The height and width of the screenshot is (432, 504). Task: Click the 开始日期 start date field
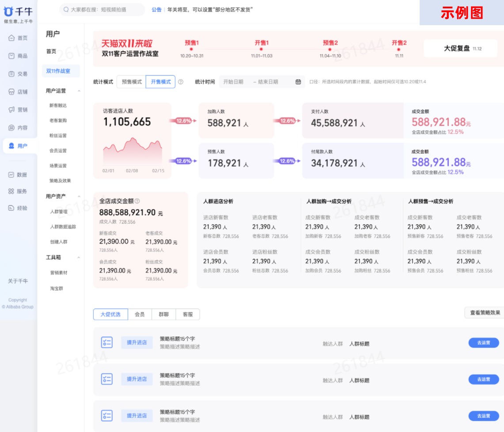(233, 82)
